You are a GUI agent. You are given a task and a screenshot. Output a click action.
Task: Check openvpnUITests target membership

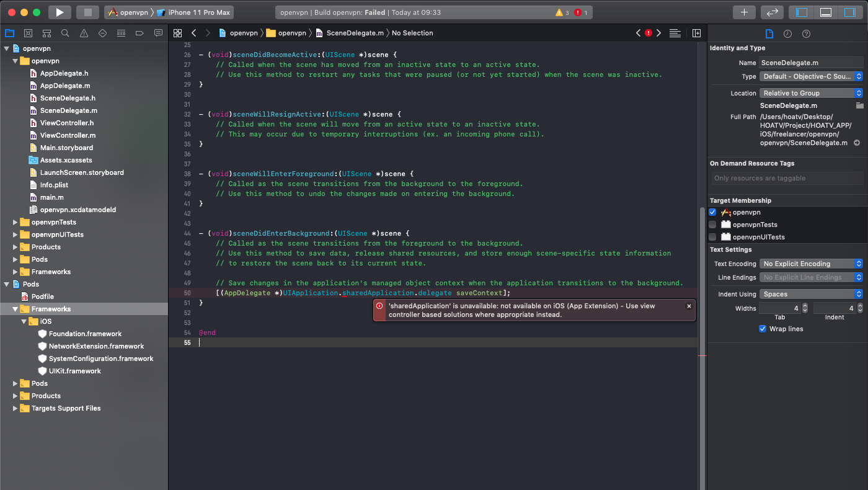click(712, 237)
